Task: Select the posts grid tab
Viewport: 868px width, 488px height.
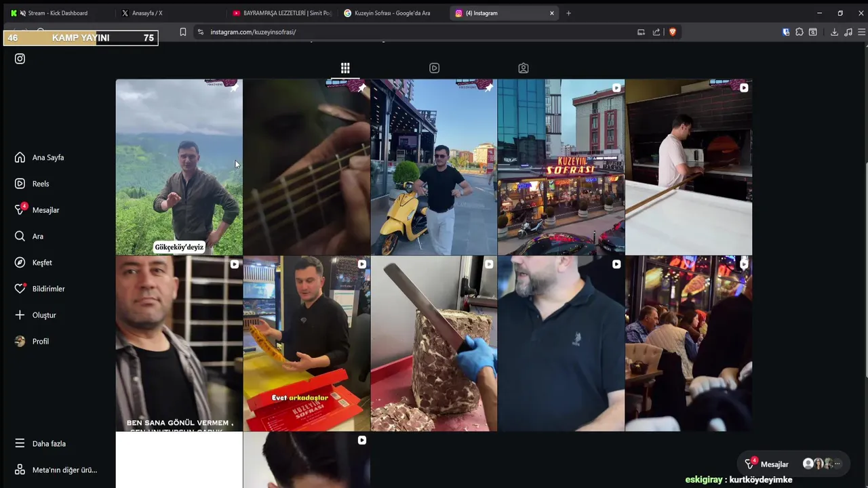Action: click(345, 68)
